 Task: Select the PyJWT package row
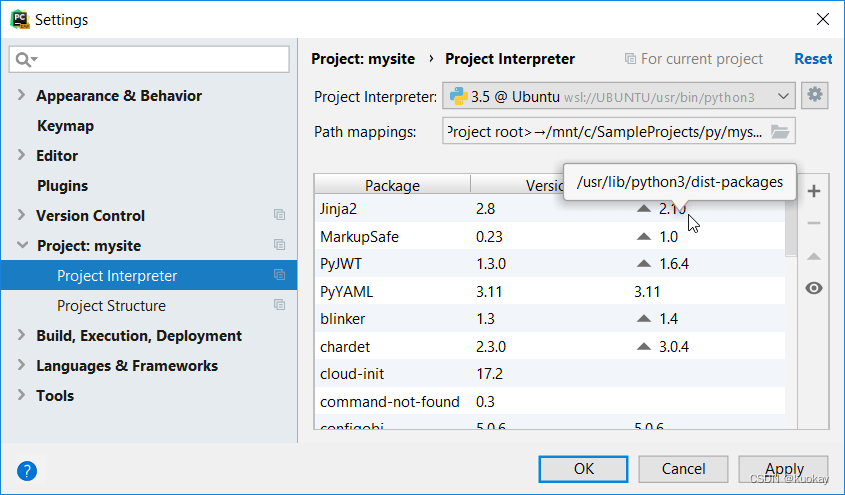[x=550, y=263]
